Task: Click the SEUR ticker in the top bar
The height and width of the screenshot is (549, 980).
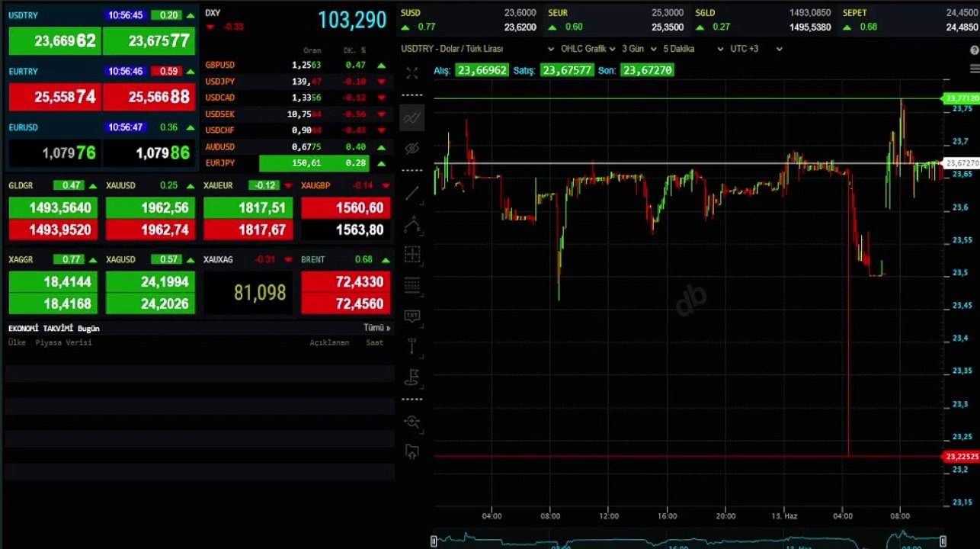Action: pyautogui.click(x=558, y=13)
